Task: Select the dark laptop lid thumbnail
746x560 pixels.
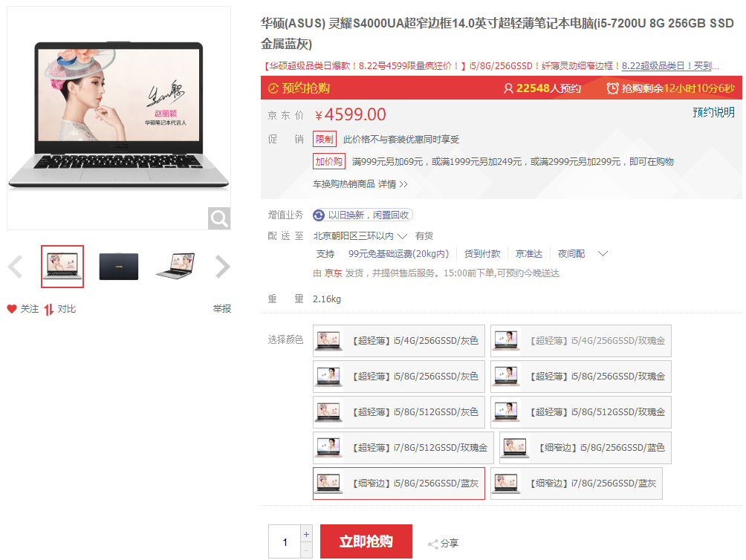Action: (119, 267)
